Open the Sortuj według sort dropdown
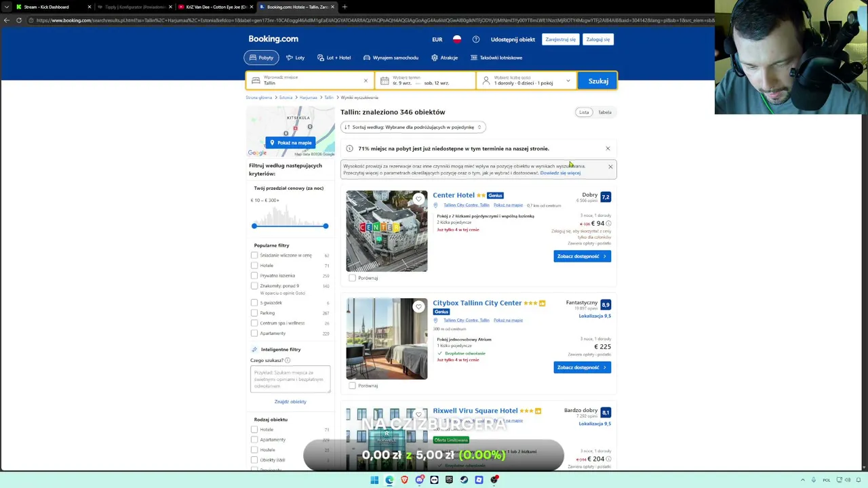Image resolution: width=868 pixels, height=488 pixels. tap(413, 127)
